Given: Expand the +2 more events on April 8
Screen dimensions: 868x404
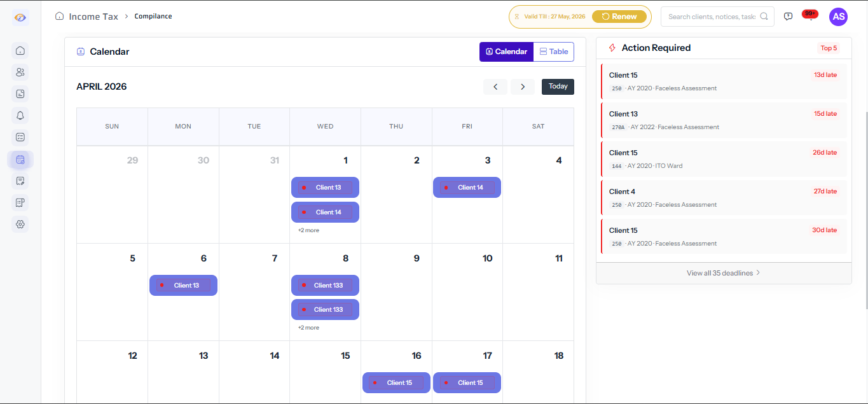Looking at the screenshot, I should pyautogui.click(x=308, y=328).
